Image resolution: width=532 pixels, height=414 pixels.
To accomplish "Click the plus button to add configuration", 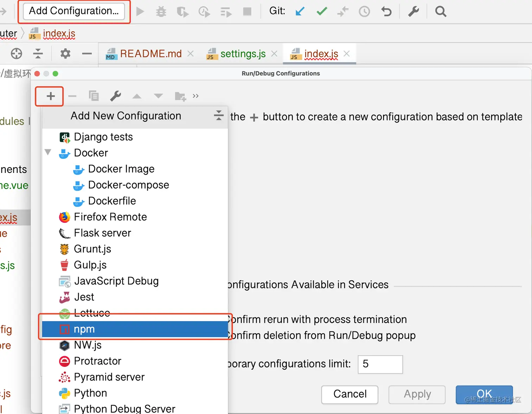I will coord(50,96).
